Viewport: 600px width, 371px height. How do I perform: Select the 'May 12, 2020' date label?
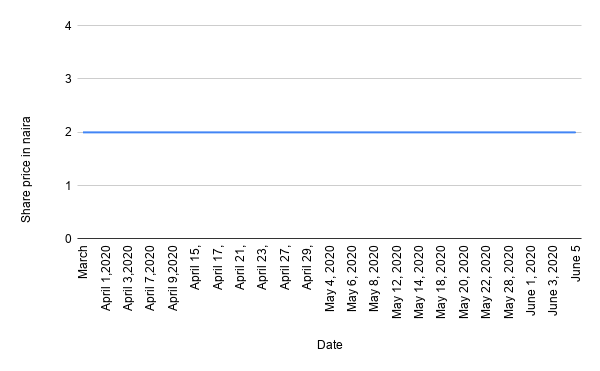click(x=396, y=282)
